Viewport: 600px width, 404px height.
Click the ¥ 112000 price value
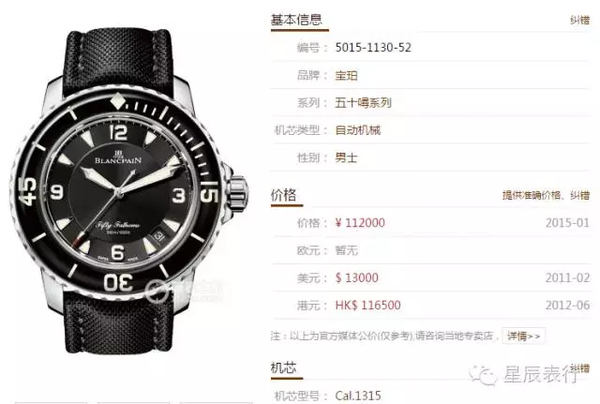click(x=360, y=223)
